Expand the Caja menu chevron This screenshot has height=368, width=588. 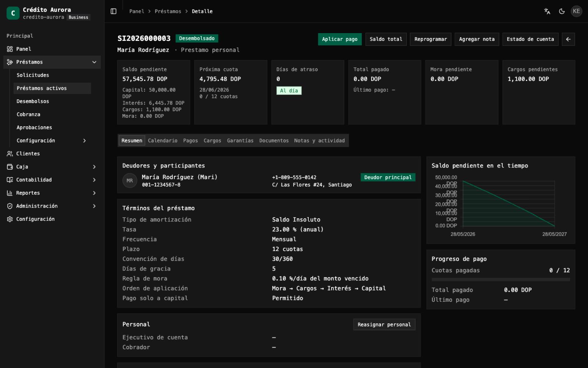[x=94, y=167]
